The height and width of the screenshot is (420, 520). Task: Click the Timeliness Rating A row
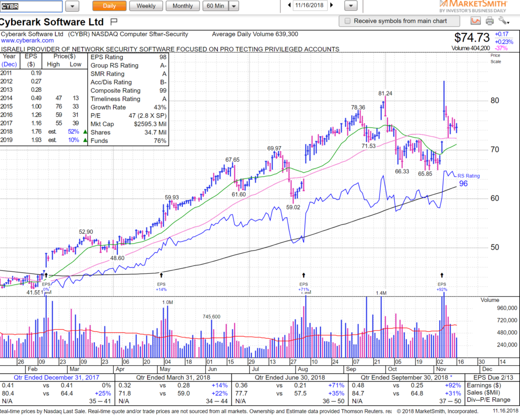[128, 99]
